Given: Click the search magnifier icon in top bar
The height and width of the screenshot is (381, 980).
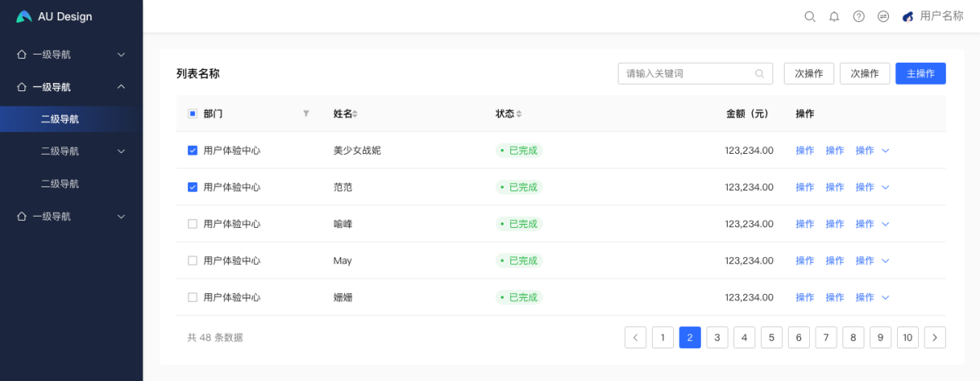Looking at the screenshot, I should 809,16.
